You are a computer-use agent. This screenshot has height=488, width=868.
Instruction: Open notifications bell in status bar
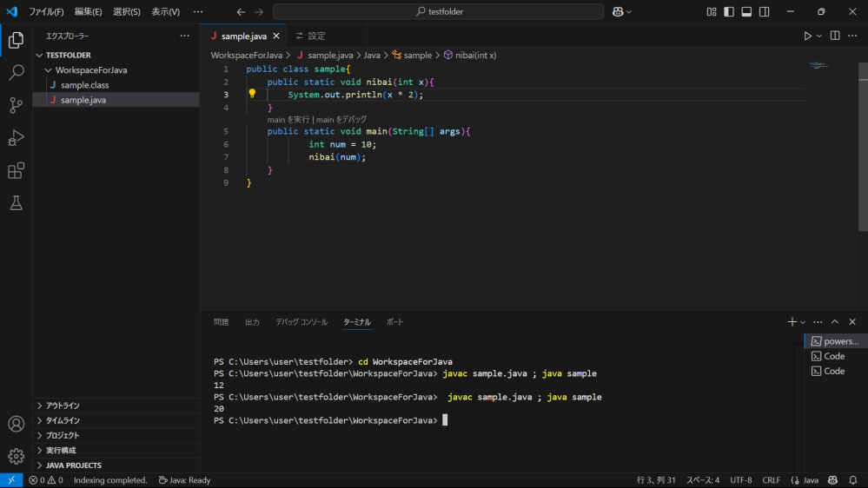[853, 480]
